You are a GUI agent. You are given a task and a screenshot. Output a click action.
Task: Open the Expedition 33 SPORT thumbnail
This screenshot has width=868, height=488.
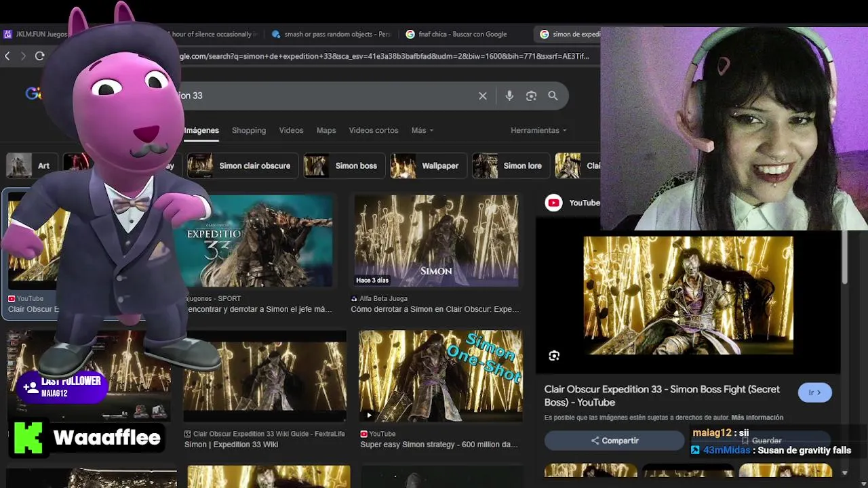click(x=258, y=241)
